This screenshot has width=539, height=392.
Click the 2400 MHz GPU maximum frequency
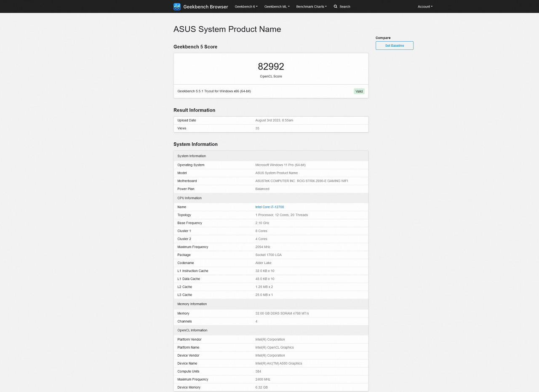(263, 379)
